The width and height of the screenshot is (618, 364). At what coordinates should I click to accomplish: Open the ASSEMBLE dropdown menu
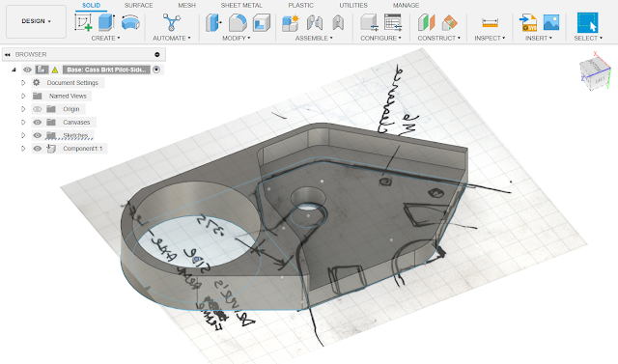click(314, 39)
